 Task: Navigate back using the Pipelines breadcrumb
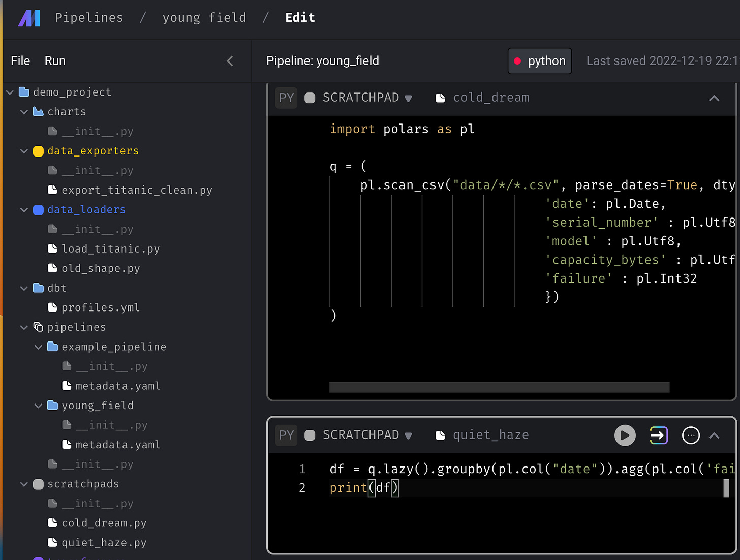(89, 17)
